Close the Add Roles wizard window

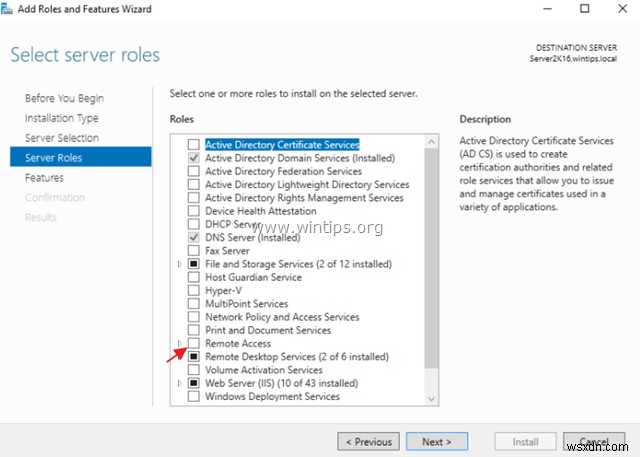tap(622, 9)
